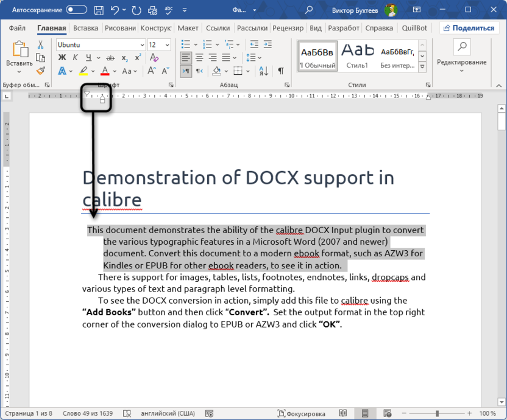Image resolution: width=507 pixels, height=420 pixels.
Task: Expand the Bullets list dropdown
Action: click(196, 44)
